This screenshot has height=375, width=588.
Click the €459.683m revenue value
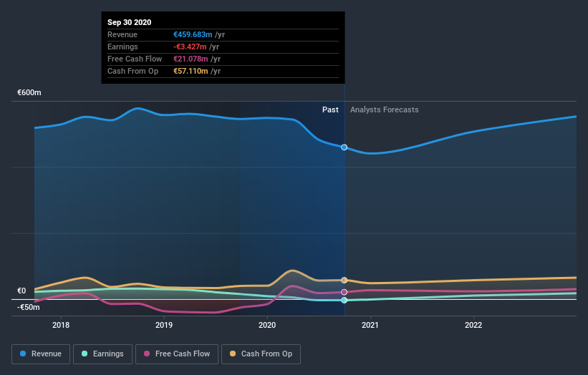pos(193,34)
